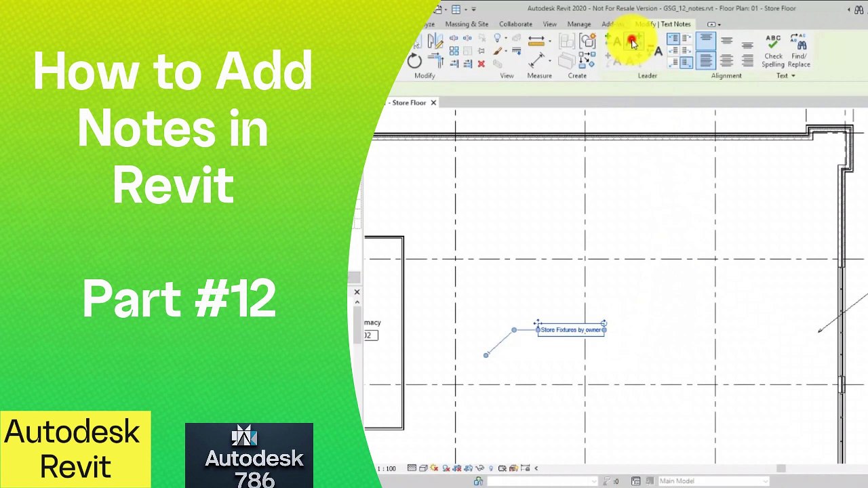Click the Design Options icon before Main Model
The width and height of the screenshot is (868, 488).
pyautogui.click(x=635, y=481)
